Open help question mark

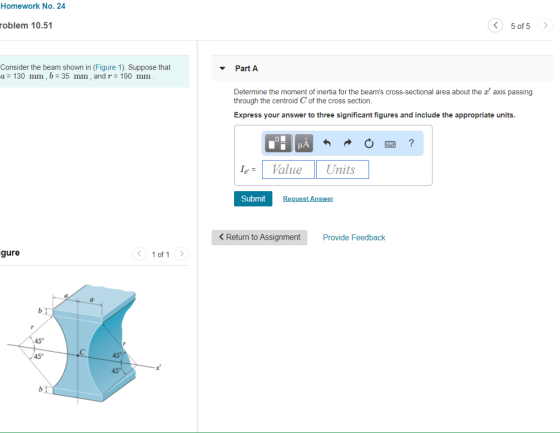pyautogui.click(x=411, y=143)
